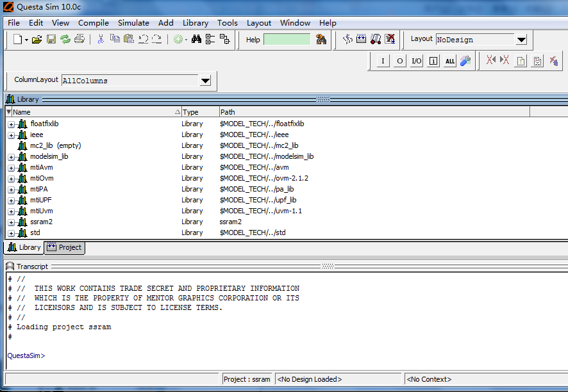
Task: Toggle the I/O inouts filter button
Action: [x=417, y=61]
